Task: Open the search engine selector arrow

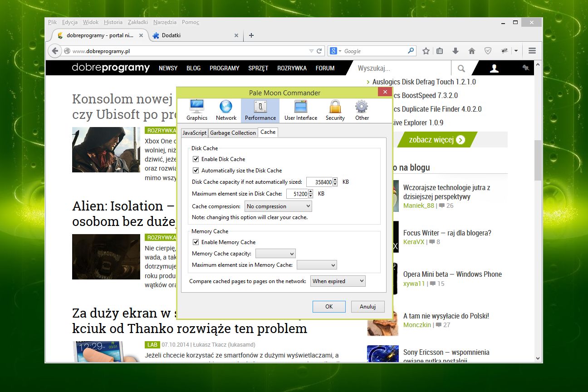Action: tap(339, 51)
